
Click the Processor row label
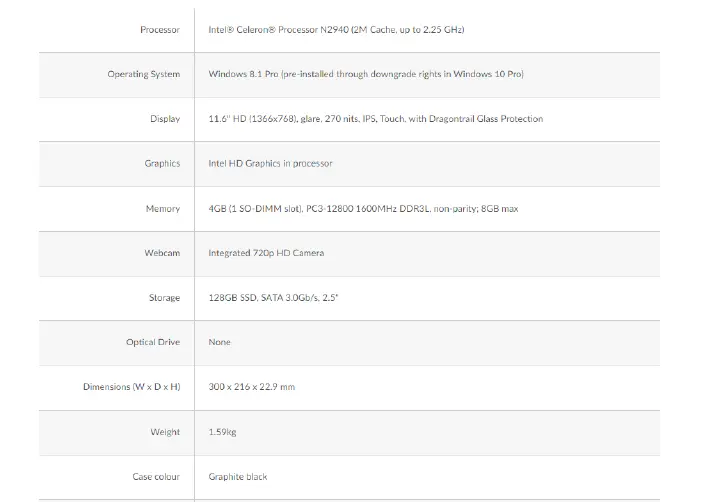(x=160, y=30)
